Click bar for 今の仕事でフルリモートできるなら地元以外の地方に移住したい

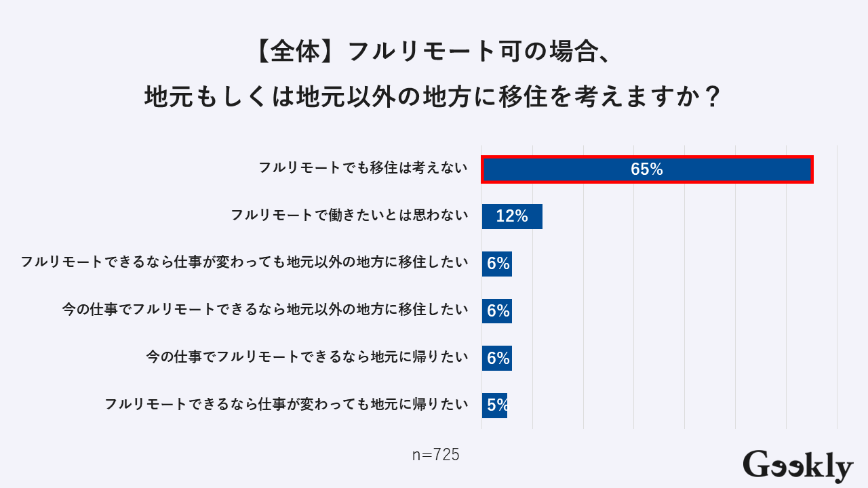pyautogui.click(x=497, y=311)
